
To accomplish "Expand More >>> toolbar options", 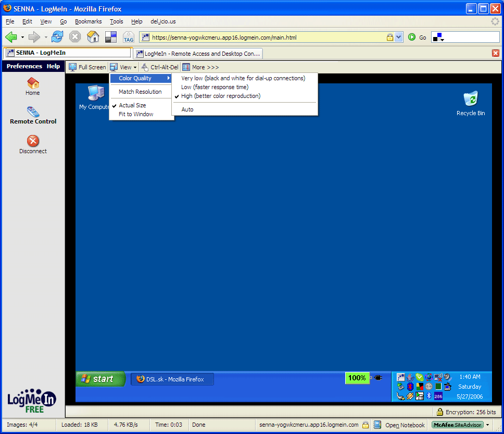I will pos(201,67).
